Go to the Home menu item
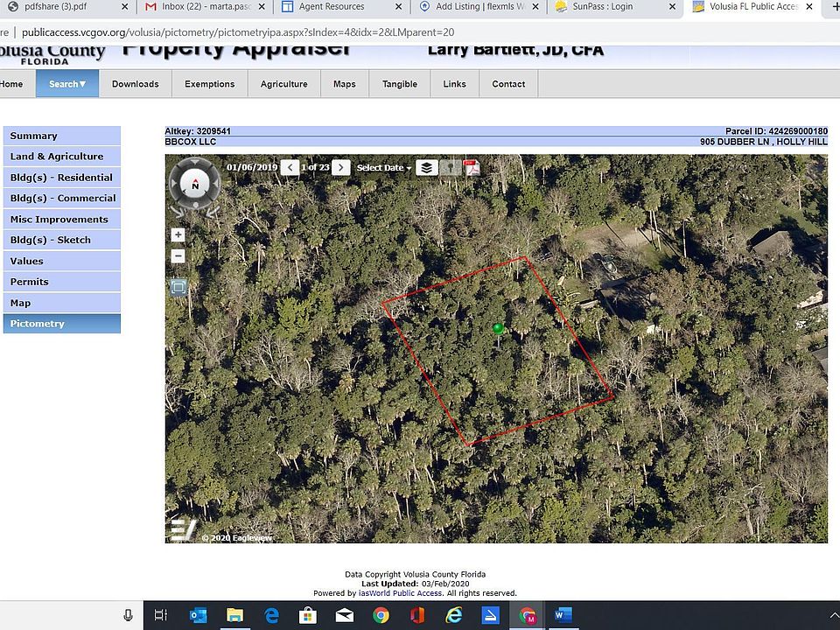Viewport: 840px width, 630px height. point(11,84)
